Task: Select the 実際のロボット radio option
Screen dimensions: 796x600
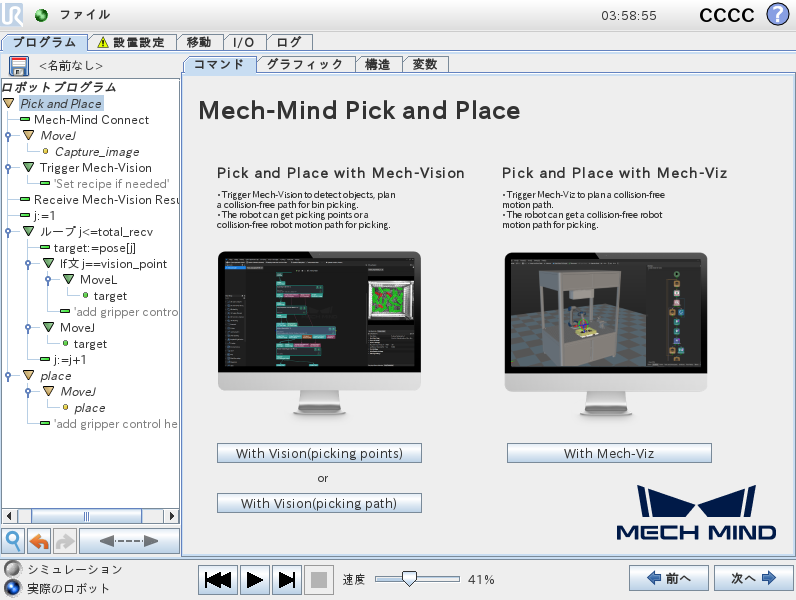Action: pos(13,588)
